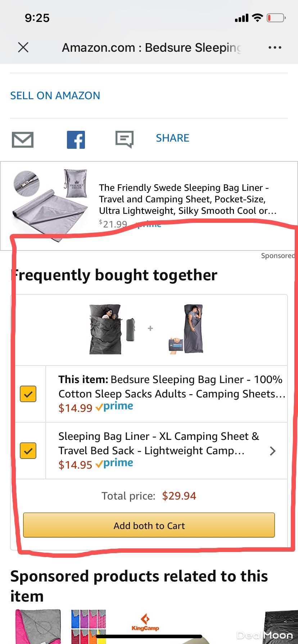298x644 pixels.
Task: Expand XL Camping Sheet item chevron
Action: (x=273, y=451)
